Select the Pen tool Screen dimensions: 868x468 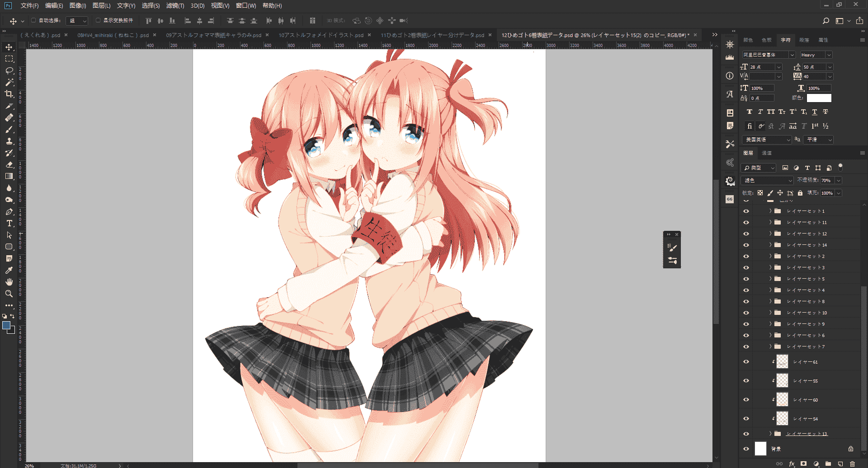[9, 212]
